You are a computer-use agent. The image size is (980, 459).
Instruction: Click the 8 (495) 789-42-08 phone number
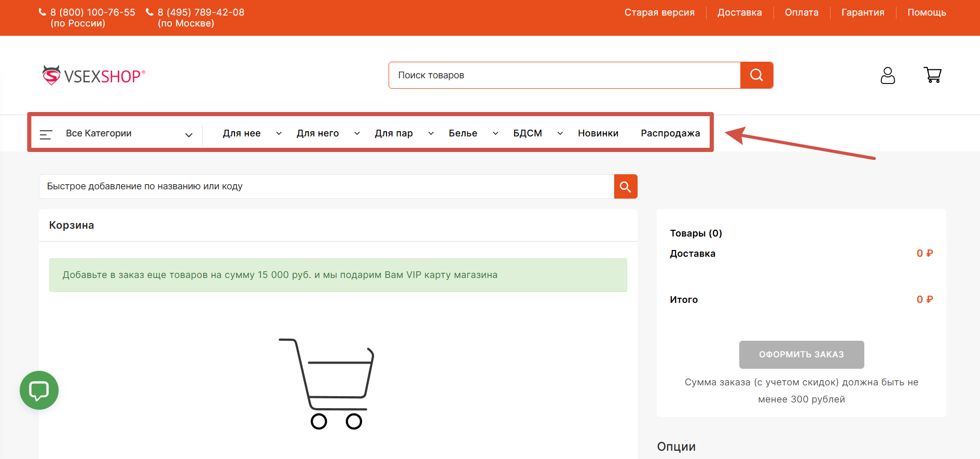coord(201,12)
